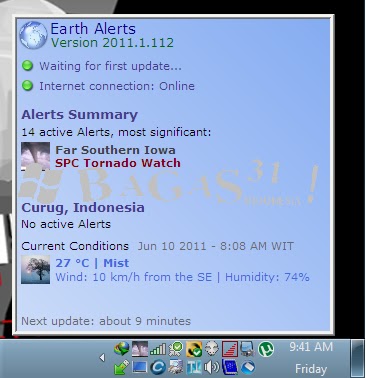The image size is (366, 378).
Task: Click the Safely Remove Hardware USB tray icon
Action: [122, 367]
